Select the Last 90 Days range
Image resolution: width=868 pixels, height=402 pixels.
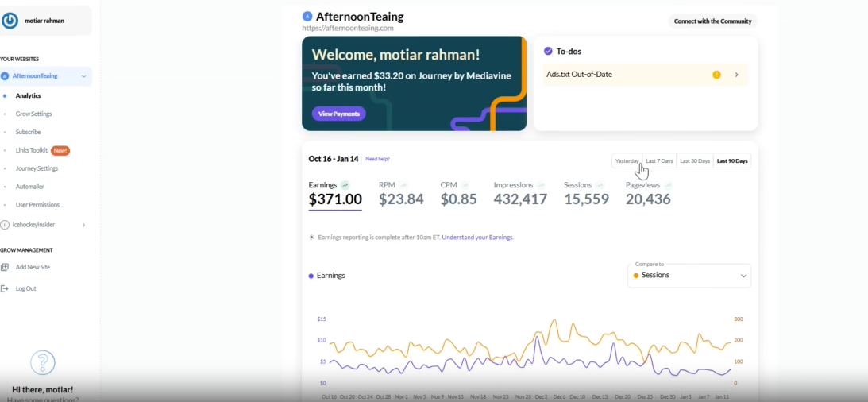[x=732, y=160]
